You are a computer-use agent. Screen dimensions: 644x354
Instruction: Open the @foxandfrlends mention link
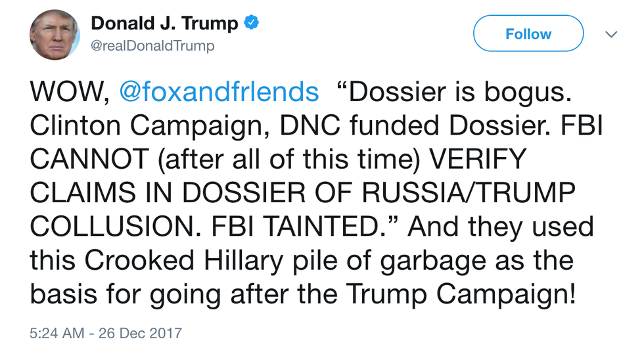[219, 92]
